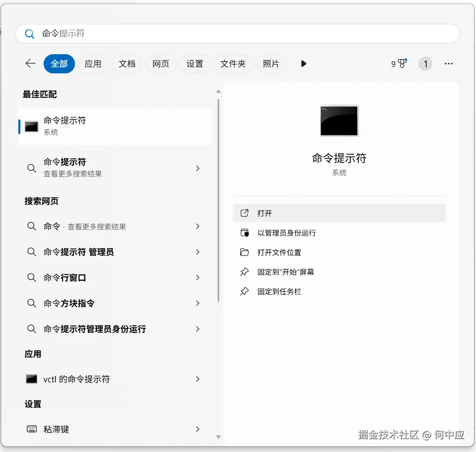Expand the 粘滞键 settings result chevron

pos(198,429)
